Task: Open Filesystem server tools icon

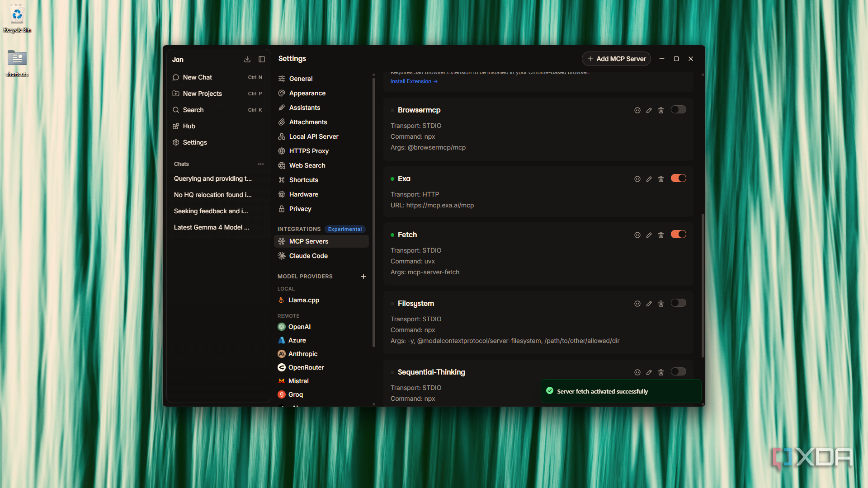Action: point(637,304)
